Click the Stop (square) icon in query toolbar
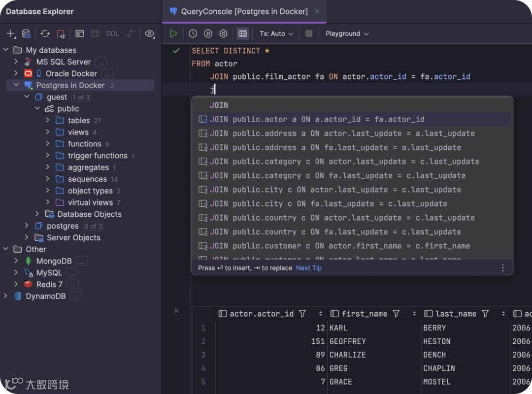The image size is (532, 394). (x=309, y=33)
